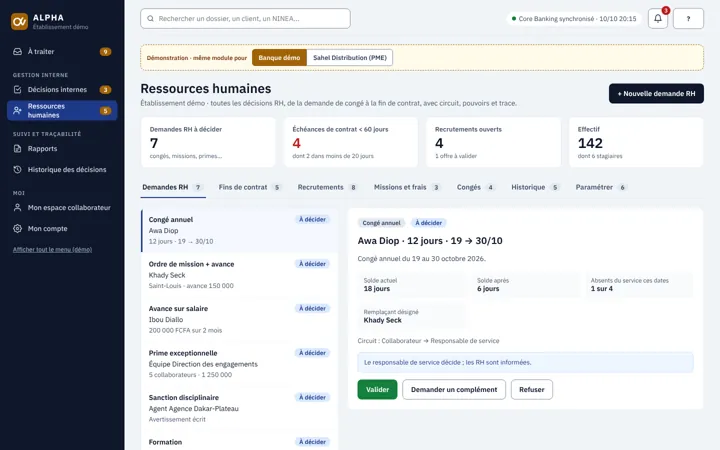Click Solde actuel 18 jours
Viewport: 720px width, 450px height.
[411, 285]
